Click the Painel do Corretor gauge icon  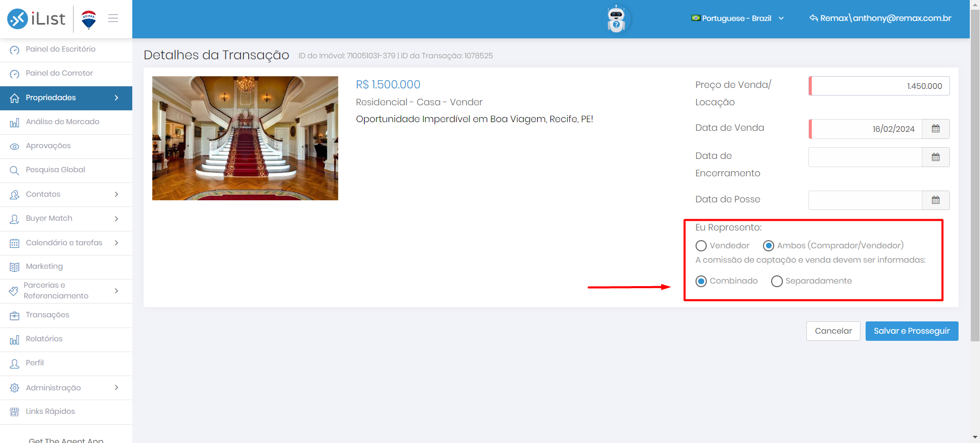click(14, 74)
